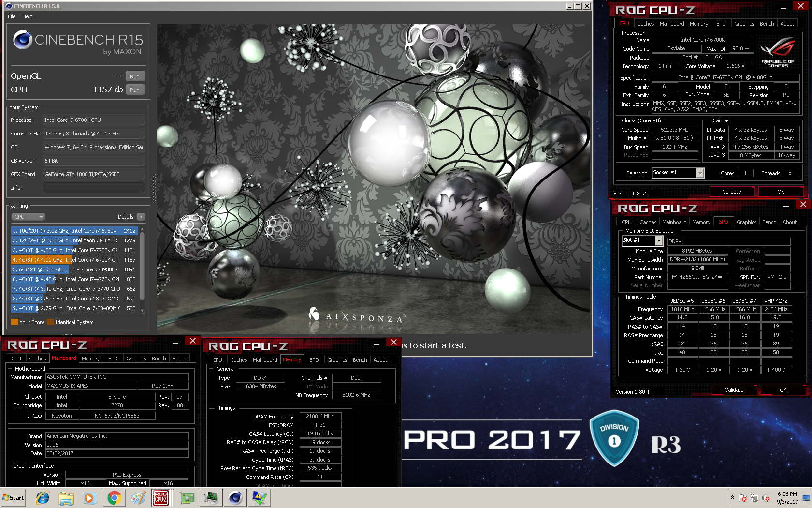Click the Info input field in Cinebench
This screenshot has height=508, width=812.
(94, 188)
